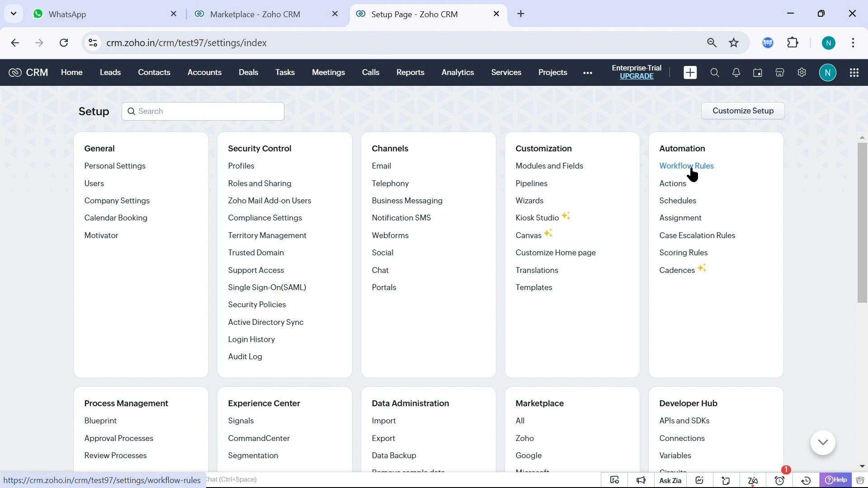The height and width of the screenshot is (488, 868).
Task: Switch to the Marketplace - Zoho CRM tab
Action: click(x=256, y=14)
